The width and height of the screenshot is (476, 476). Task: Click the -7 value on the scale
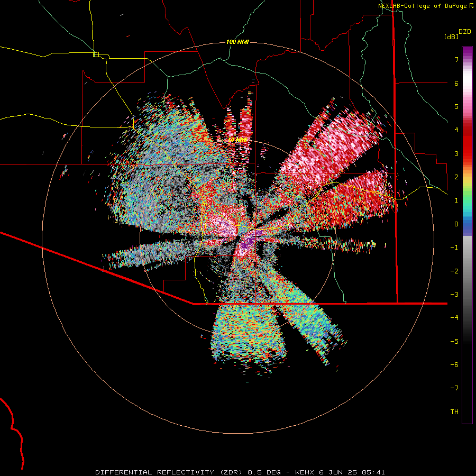click(x=454, y=388)
